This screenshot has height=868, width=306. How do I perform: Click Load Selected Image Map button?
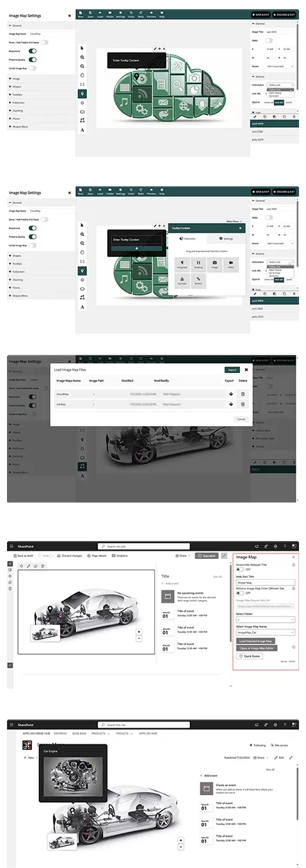coord(255,640)
